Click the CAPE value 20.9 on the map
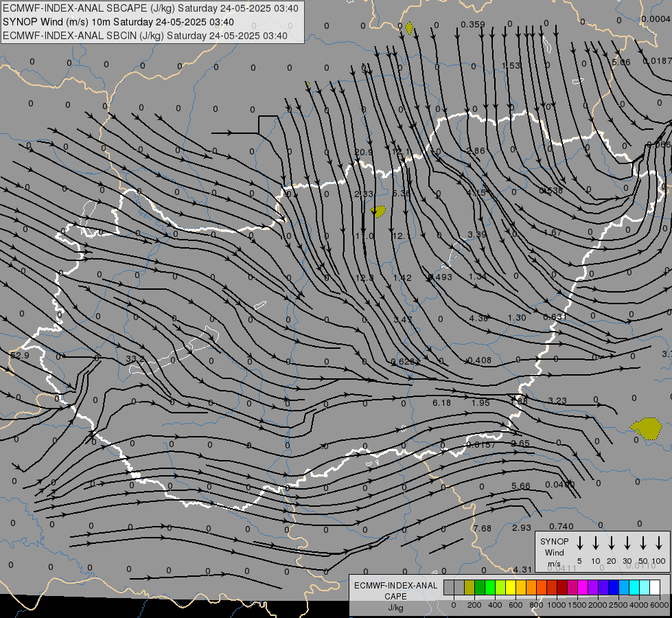 [363, 152]
